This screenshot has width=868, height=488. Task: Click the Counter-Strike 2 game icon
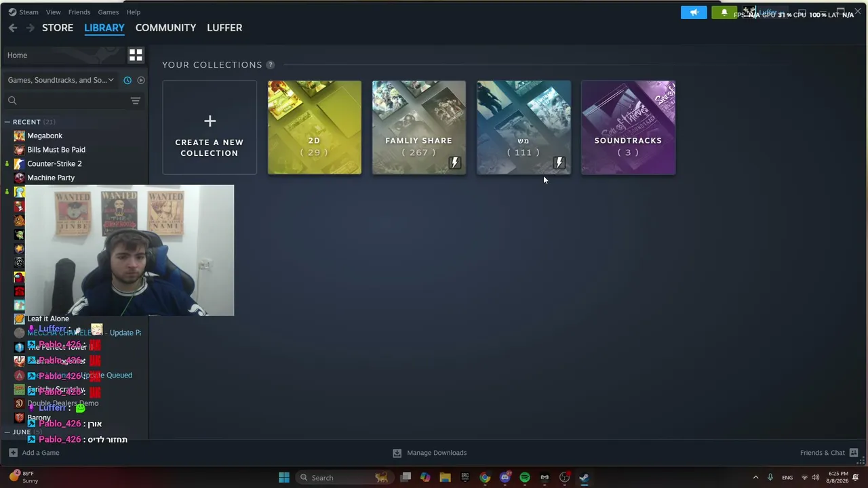click(19, 164)
